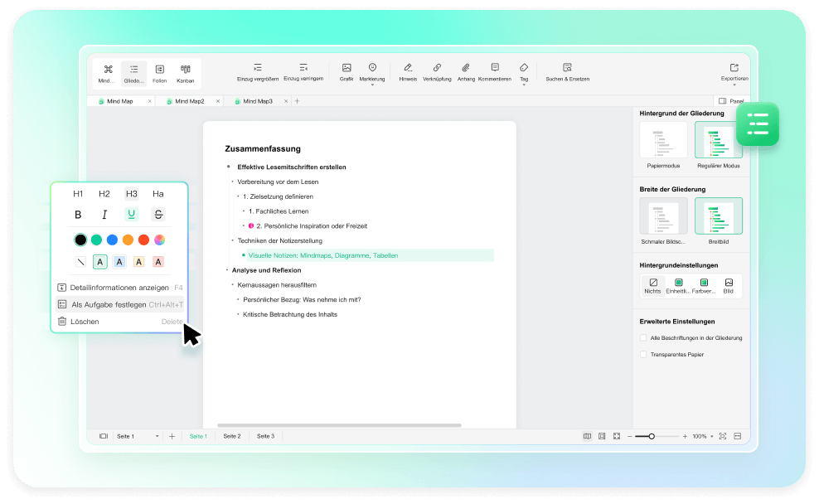Viewport: 819px width, 504px height.
Task: Click Einzug vergrößern indent icon
Action: [x=257, y=68]
